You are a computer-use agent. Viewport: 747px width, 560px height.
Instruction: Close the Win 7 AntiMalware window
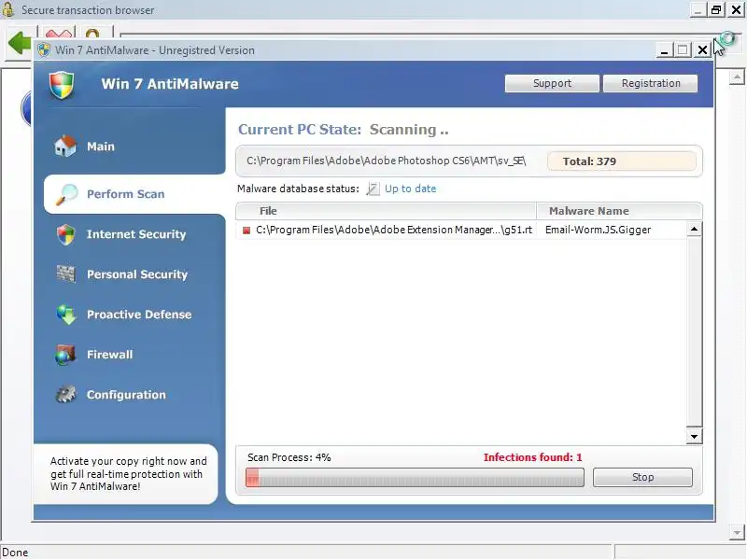point(702,50)
